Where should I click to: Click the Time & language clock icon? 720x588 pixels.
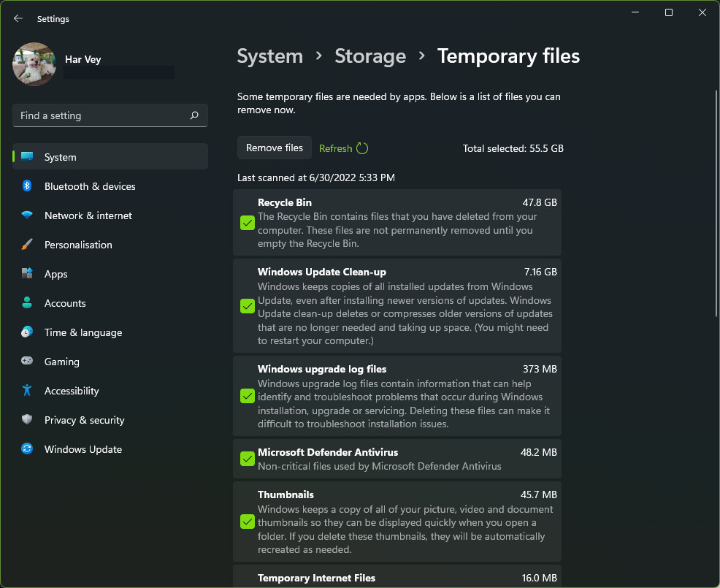click(x=27, y=332)
